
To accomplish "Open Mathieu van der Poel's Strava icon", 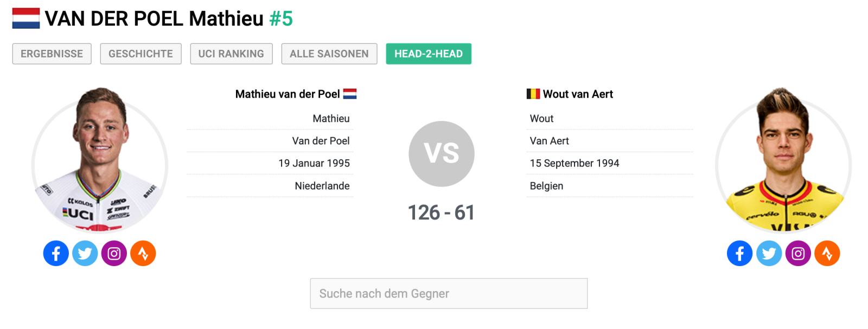I will tap(143, 253).
